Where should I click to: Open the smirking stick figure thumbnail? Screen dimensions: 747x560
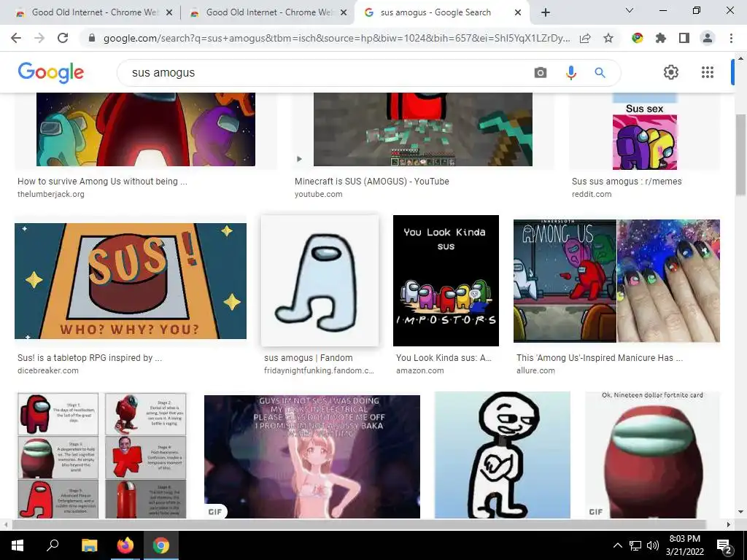[502, 455]
